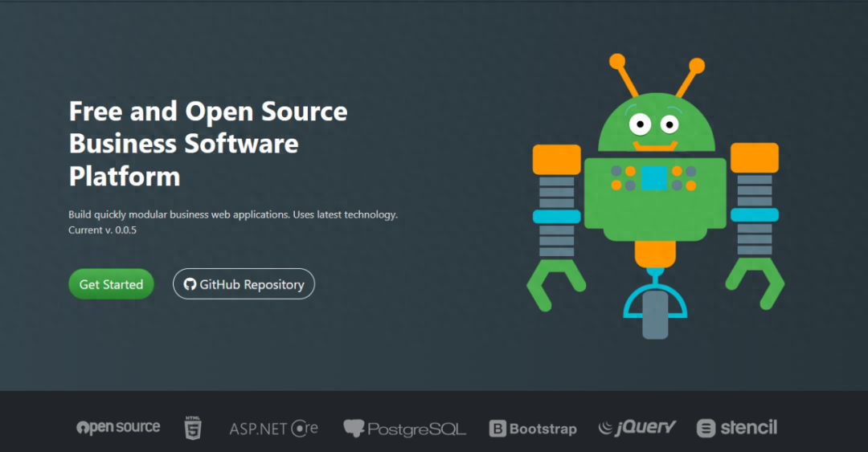The height and width of the screenshot is (452, 868).
Task: Click the Free and Open Source heading
Action: (208, 144)
